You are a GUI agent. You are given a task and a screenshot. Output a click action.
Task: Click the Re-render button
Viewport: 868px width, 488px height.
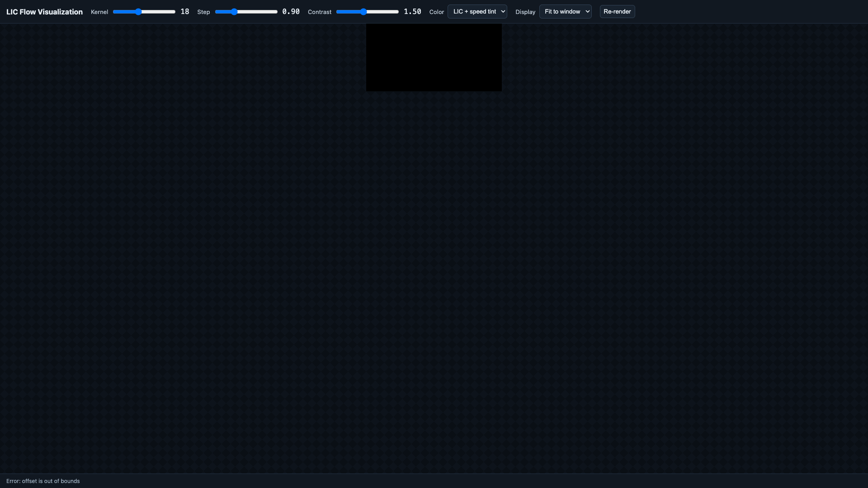pos(617,12)
